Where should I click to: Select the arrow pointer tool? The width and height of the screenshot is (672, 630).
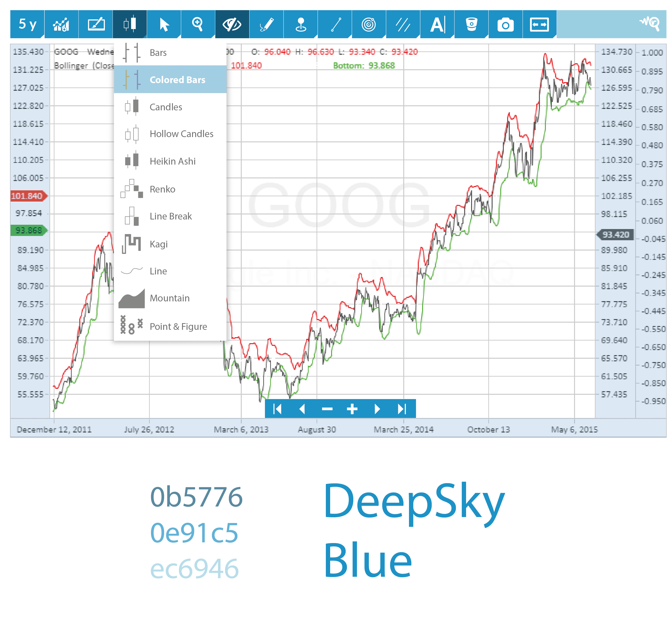coord(164,24)
